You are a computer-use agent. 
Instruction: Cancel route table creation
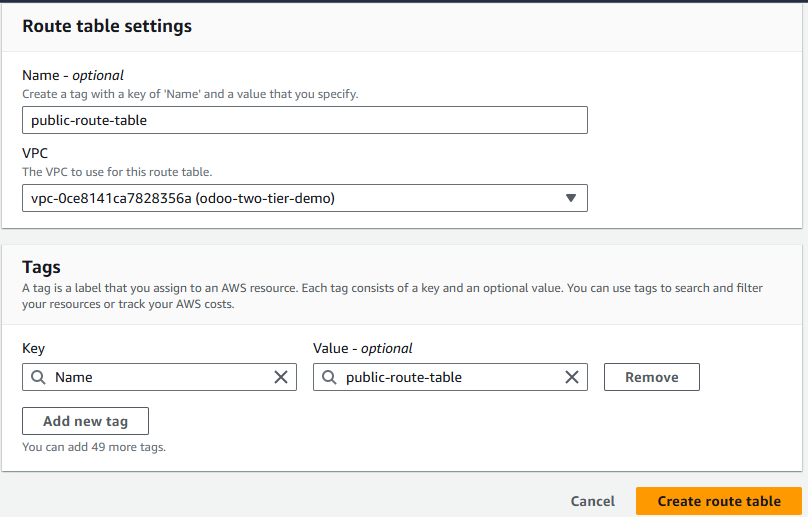tap(593, 501)
